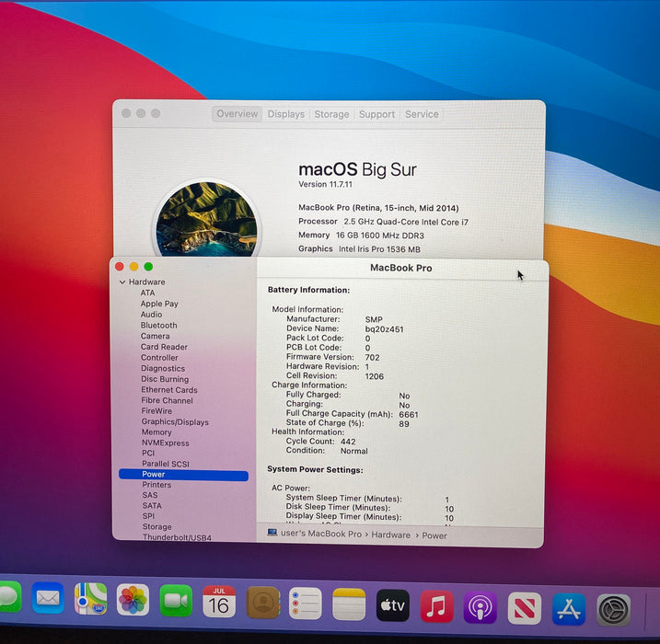Click the Cycle Count value 442
This screenshot has height=644, width=660.
tap(348, 442)
